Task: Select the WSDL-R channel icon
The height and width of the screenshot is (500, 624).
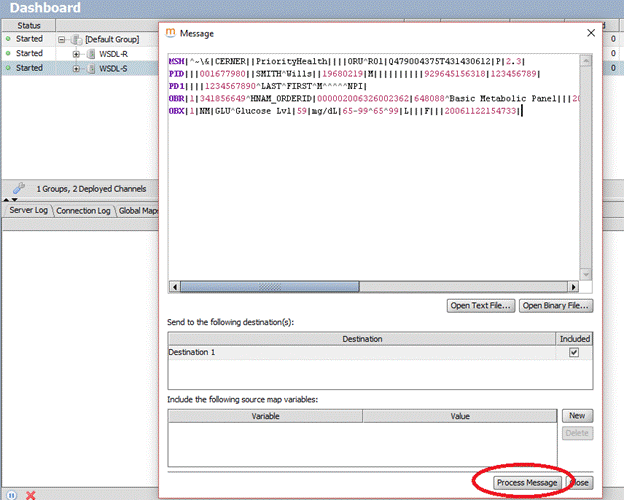Action: pyautogui.click(x=90, y=53)
